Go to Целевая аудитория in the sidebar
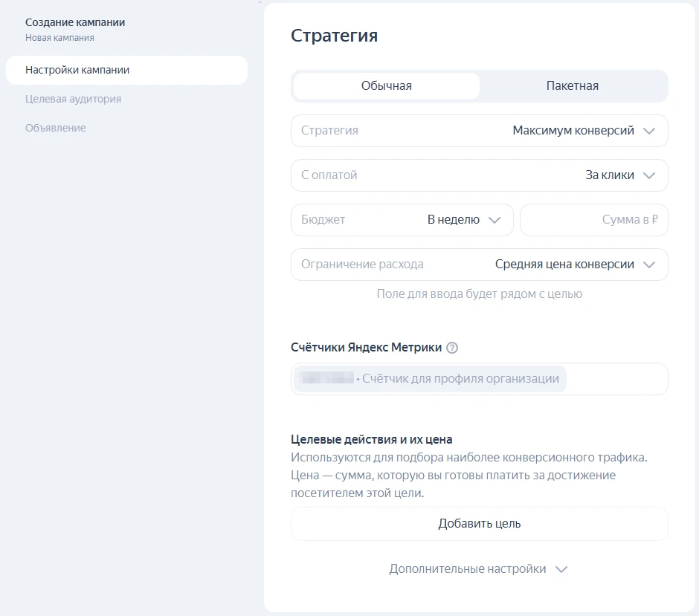 73,99
